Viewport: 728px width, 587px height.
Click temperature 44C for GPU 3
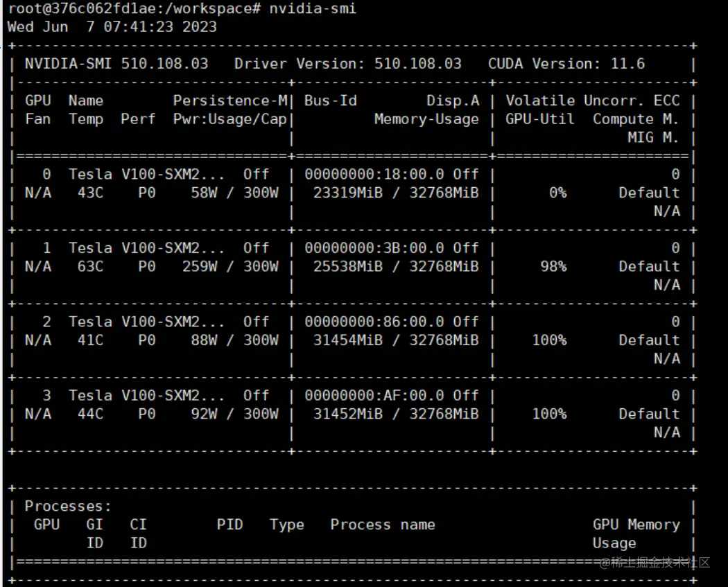click(90, 414)
